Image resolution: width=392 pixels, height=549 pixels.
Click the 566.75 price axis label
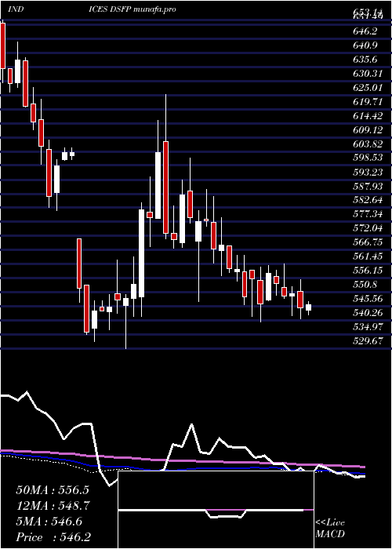click(x=368, y=242)
